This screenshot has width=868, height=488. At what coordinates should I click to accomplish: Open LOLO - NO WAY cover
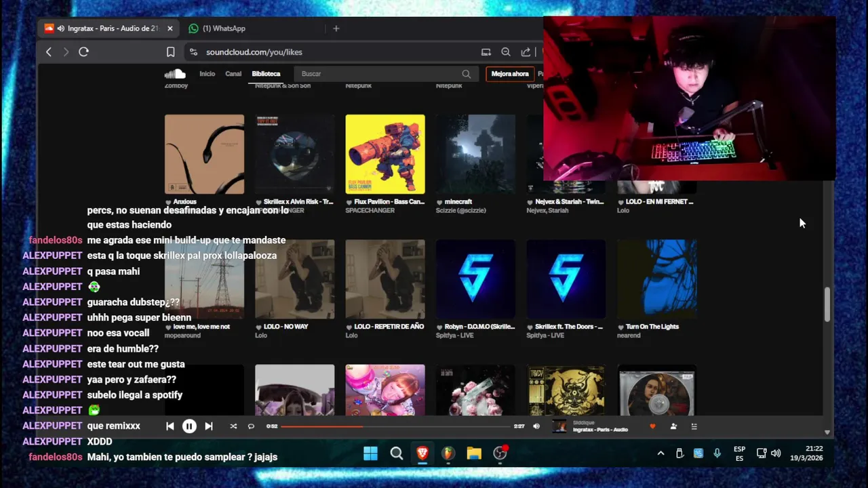pos(295,279)
